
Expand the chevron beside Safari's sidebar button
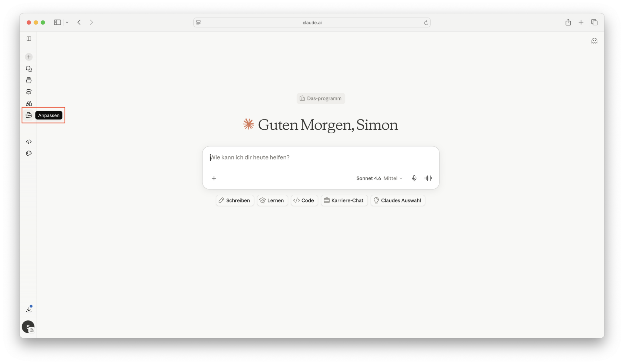pyautogui.click(x=67, y=22)
